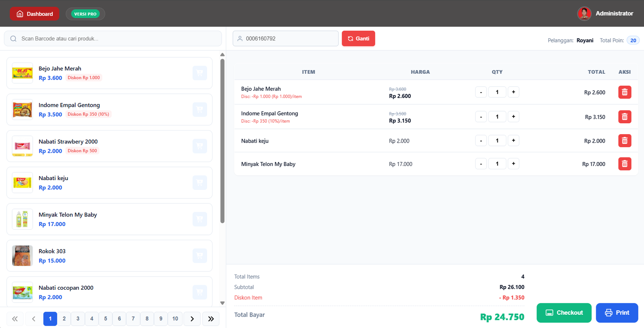Decrease quantity of Minyak Telon My Baby
This screenshot has height=328, width=644.
pos(481,164)
